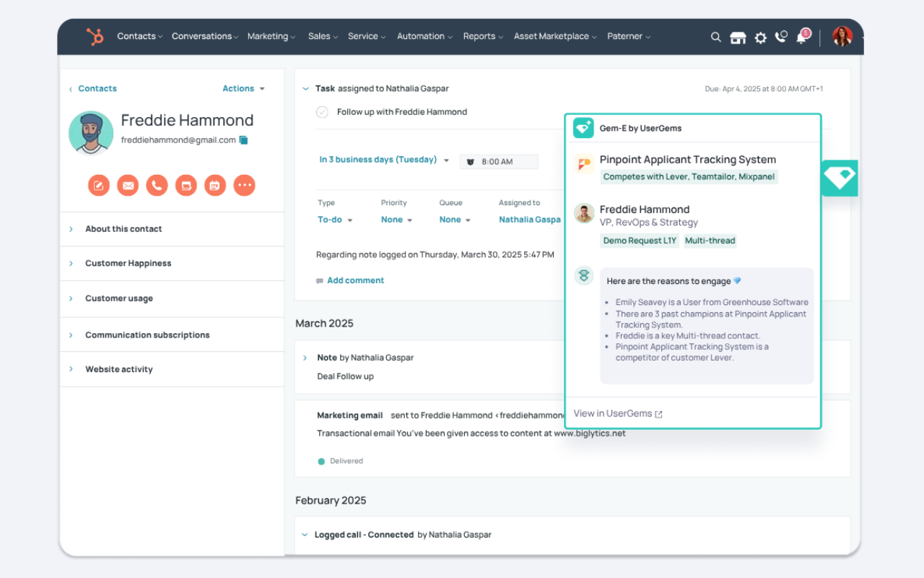Expand Customer Happiness section
This screenshot has width=924, height=578.
[172, 264]
